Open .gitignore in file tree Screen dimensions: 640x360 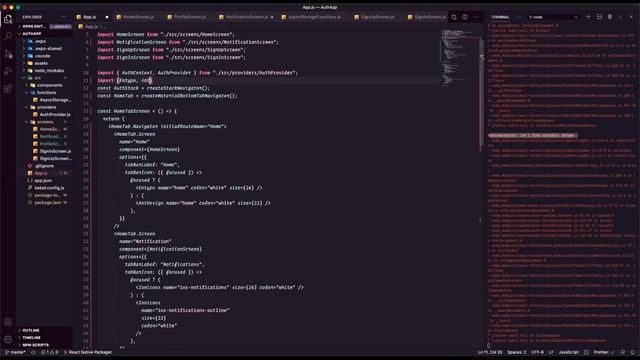tap(44, 166)
